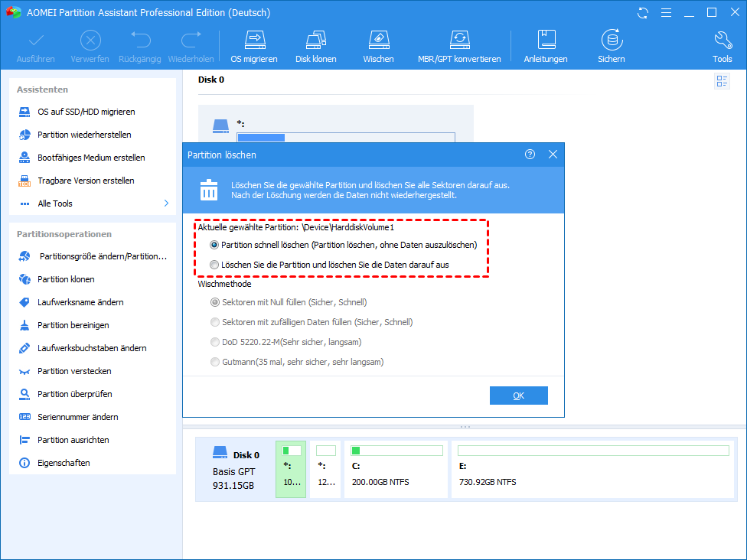Viewport: 747px width, 560px height.
Task: Select Partition klonen operation label
Action: tap(66, 279)
